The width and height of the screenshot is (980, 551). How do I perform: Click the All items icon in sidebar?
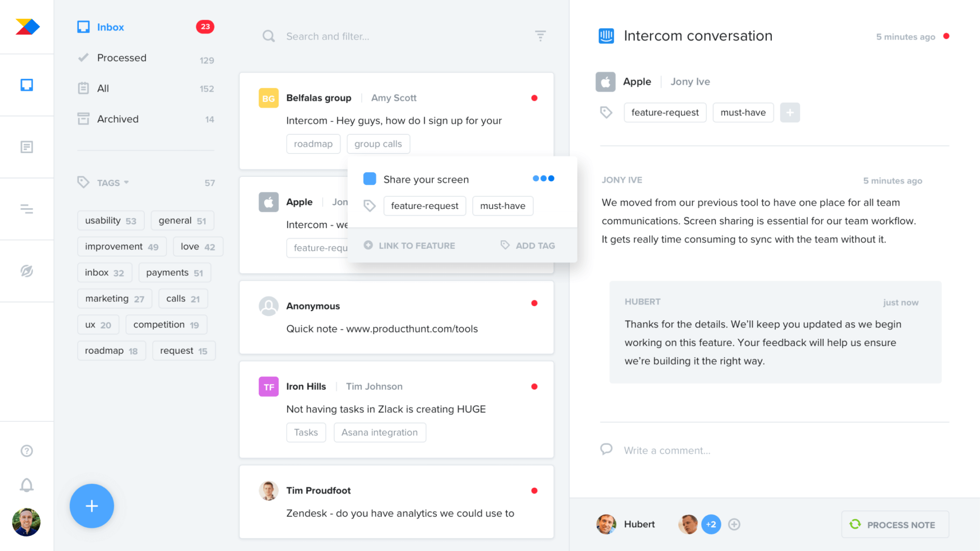coord(84,88)
